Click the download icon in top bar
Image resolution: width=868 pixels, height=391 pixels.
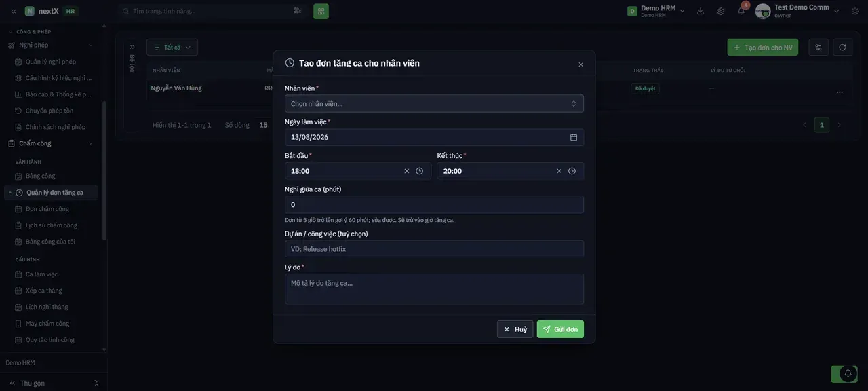point(701,11)
